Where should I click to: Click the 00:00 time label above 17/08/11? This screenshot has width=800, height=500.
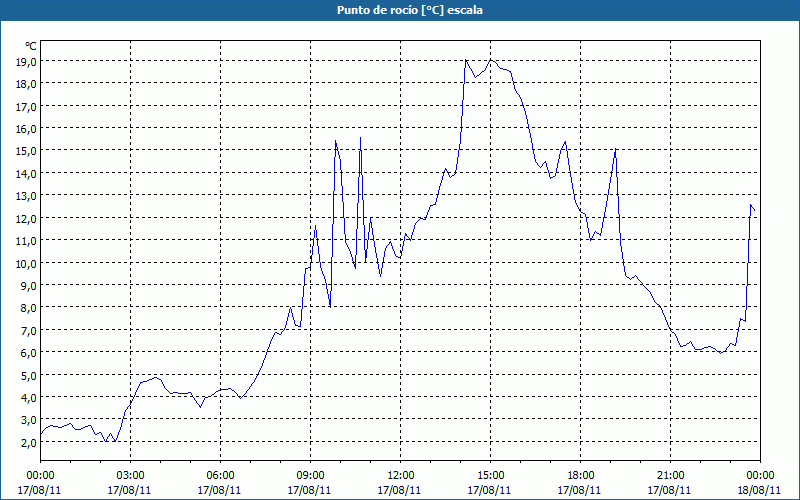coord(40,476)
